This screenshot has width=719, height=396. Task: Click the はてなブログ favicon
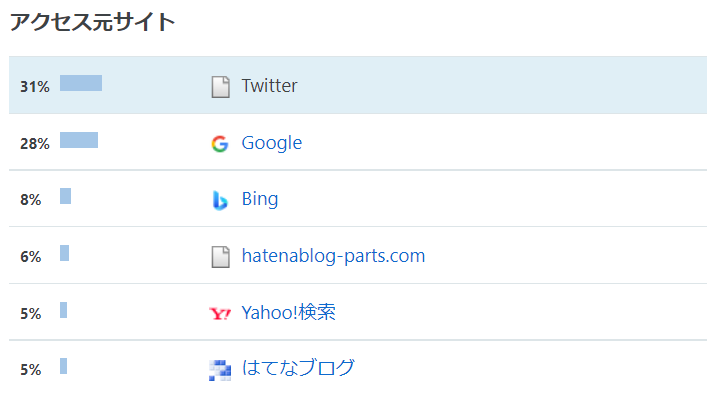[220, 370]
